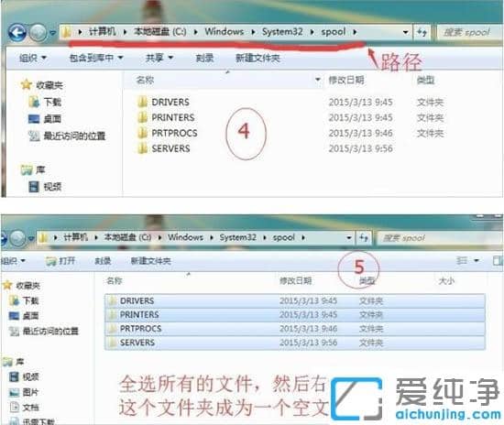504x425 pixels.
Task: Click refresh icon in lower window address bar
Action: [364, 238]
